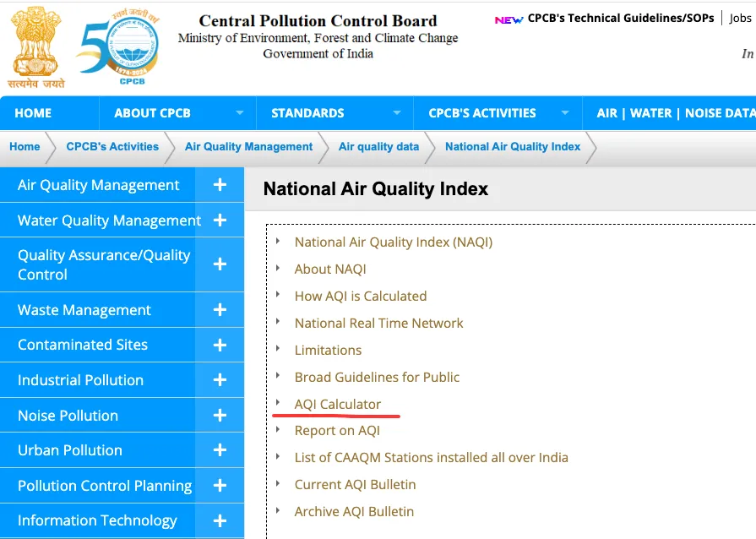This screenshot has height=539, width=756.
Task: Select Quality Assurance/Quality Control sidebar item
Action: [x=104, y=264]
